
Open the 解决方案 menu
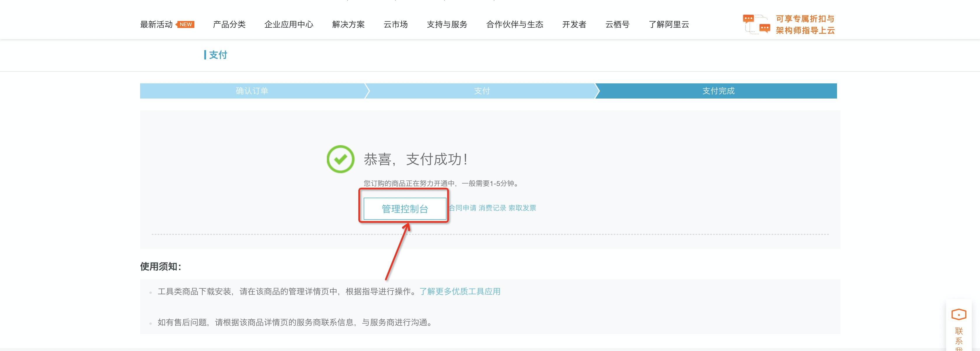tap(348, 25)
